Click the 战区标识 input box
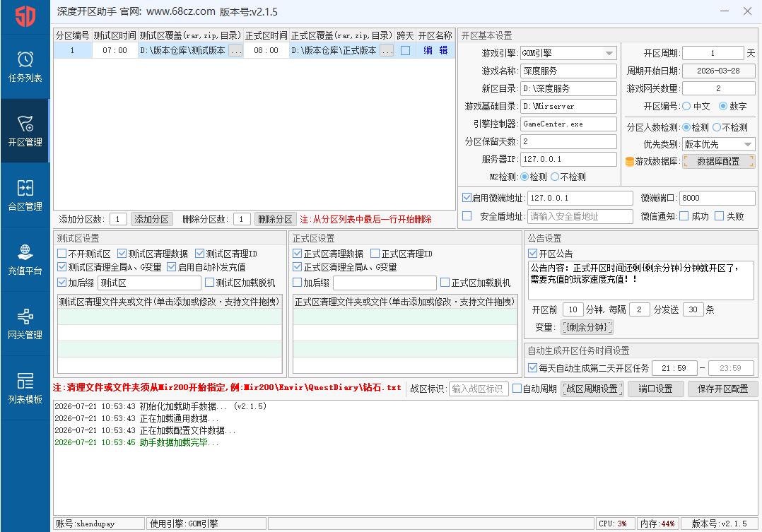The image size is (762, 532). tap(479, 389)
